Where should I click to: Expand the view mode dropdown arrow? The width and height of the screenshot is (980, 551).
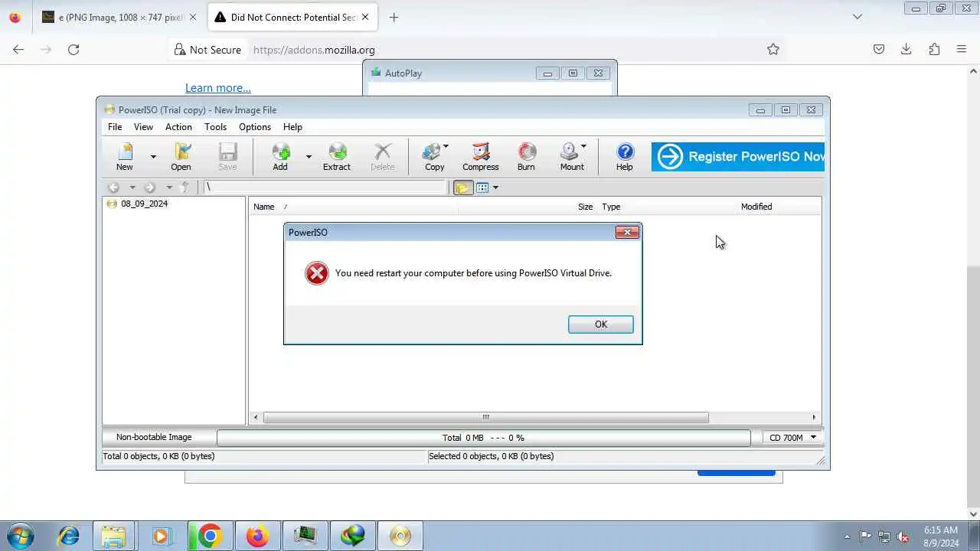coord(495,187)
